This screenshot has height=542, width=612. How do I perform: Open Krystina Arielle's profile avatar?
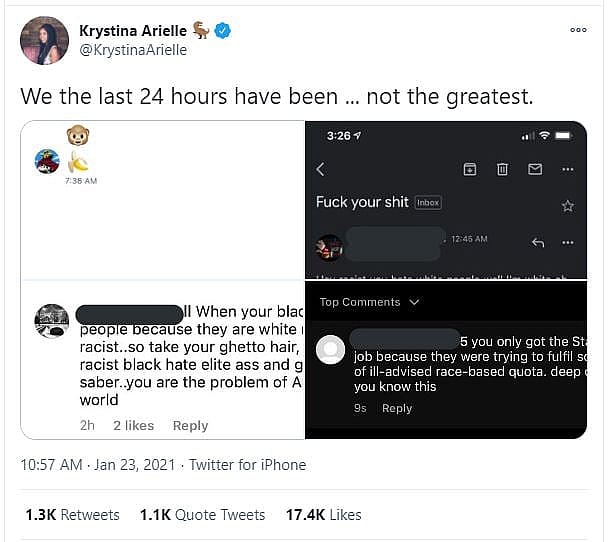click(x=44, y=41)
